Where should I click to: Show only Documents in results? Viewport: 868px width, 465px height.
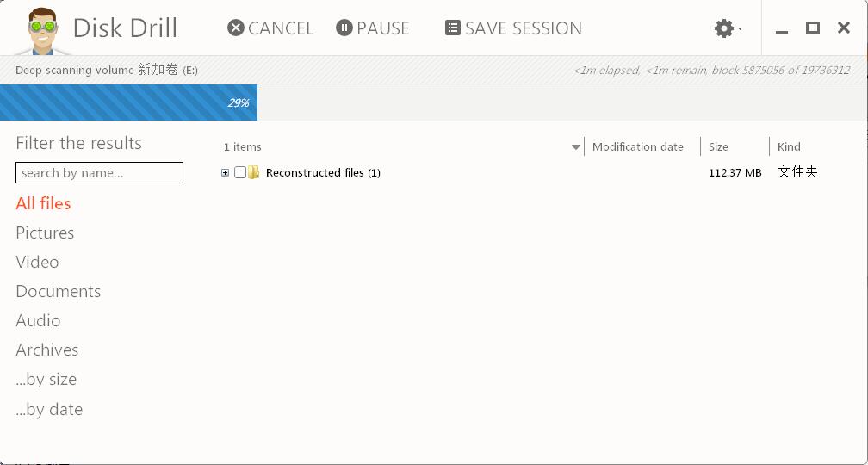coord(59,292)
